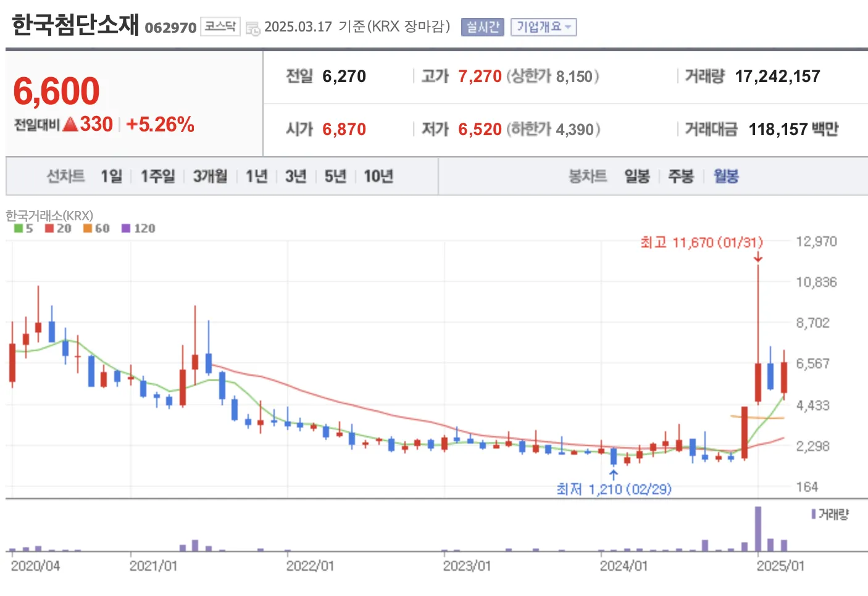Click the 실시간 real-time button
This screenshot has height=596, width=868.
483,27
